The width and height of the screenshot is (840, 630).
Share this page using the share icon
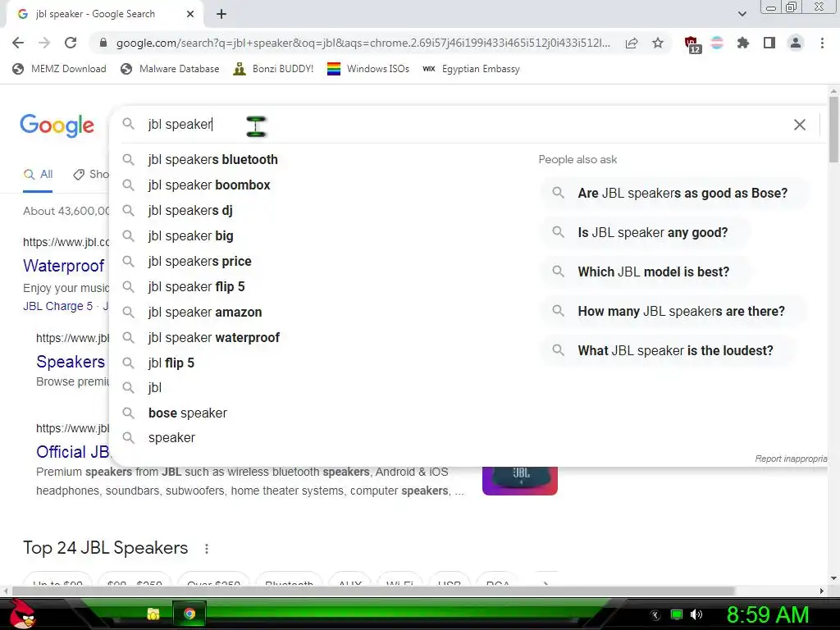[632, 43]
